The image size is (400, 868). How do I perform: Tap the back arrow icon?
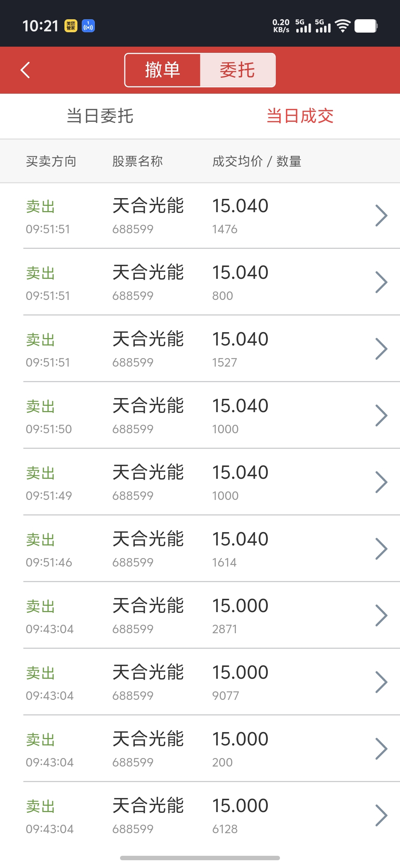pyautogui.click(x=25, y=70)
